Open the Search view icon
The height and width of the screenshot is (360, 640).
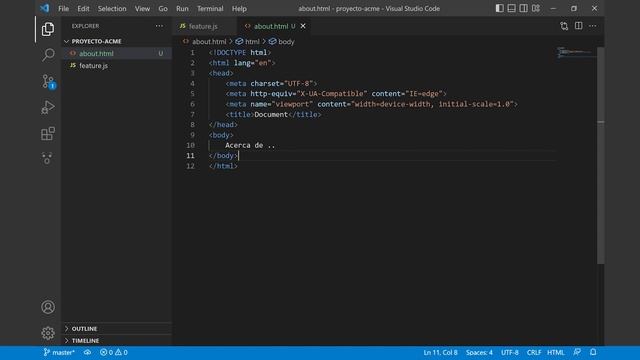(x=48, y=55)
